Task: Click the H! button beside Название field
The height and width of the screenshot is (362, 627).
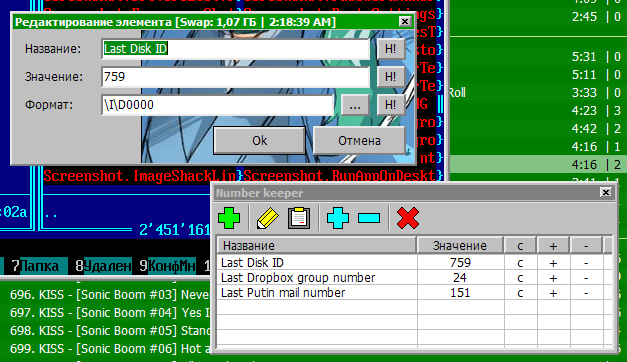Action: pyautogui.click(x=391, y=49)
